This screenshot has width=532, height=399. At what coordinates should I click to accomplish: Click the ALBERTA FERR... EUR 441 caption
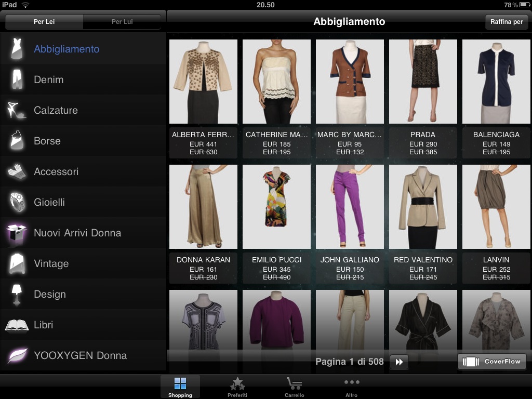click(x=203, y=143)
